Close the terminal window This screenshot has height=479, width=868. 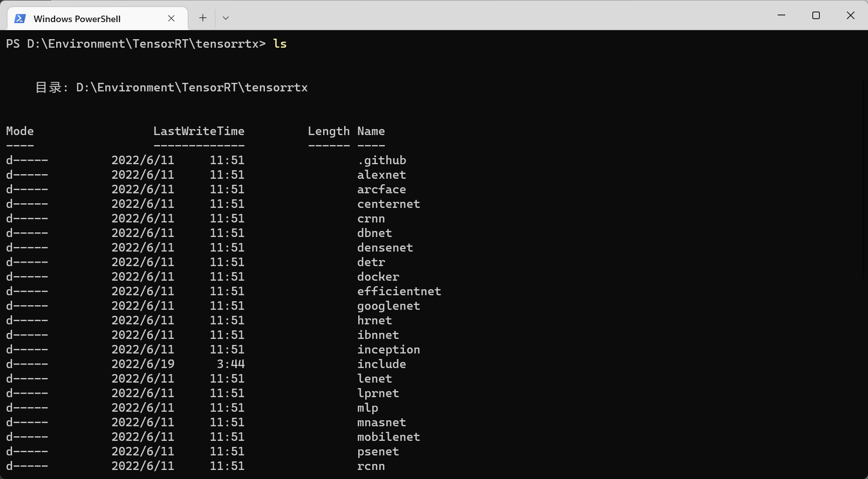(850, 15)
